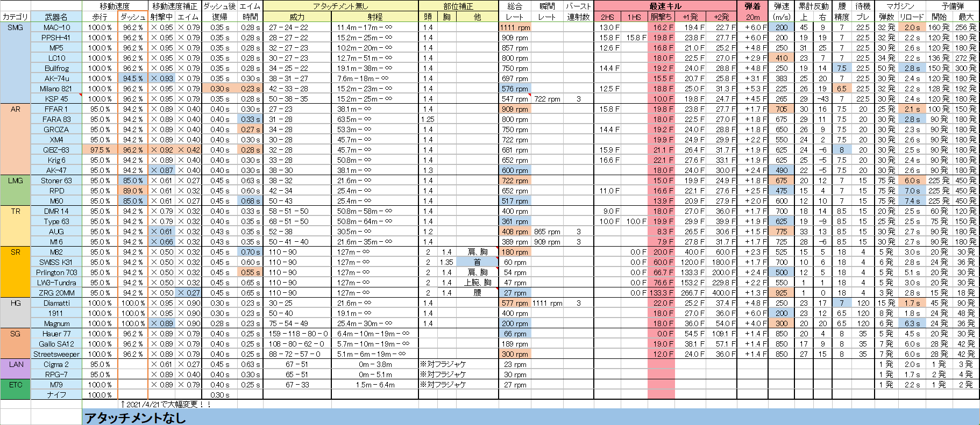
Task: Click the Stoner 63 weapon name
Action: click(x=56, y=181)
